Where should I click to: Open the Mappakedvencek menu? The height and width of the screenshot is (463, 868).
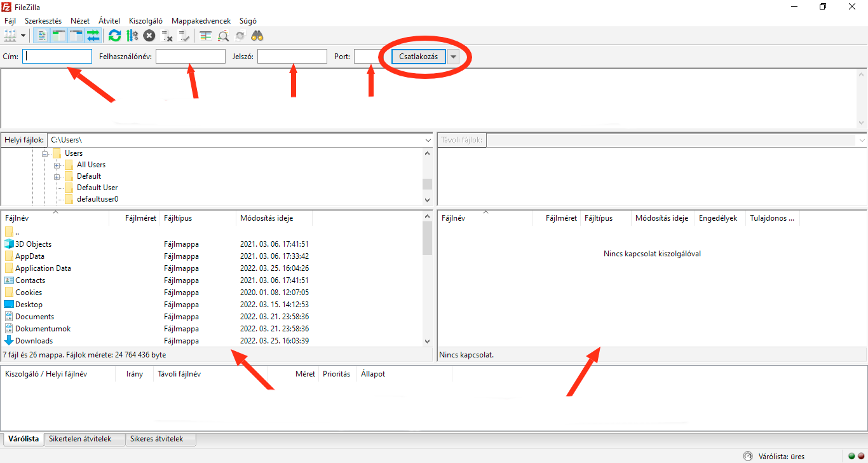pyautogui.click(x=201, y=21)
